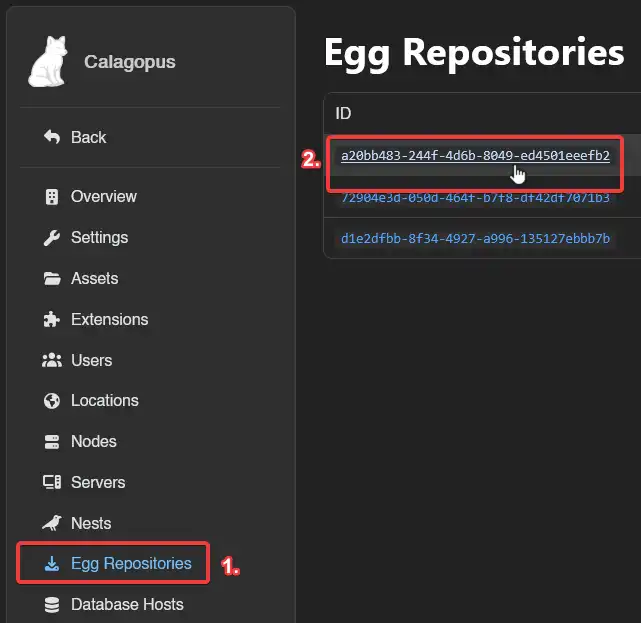Image resolution: width=641 pixels, height=623 pixels.
Task: Open the partially hidden 72904e3d repository
Action: [x=475, y=198]
